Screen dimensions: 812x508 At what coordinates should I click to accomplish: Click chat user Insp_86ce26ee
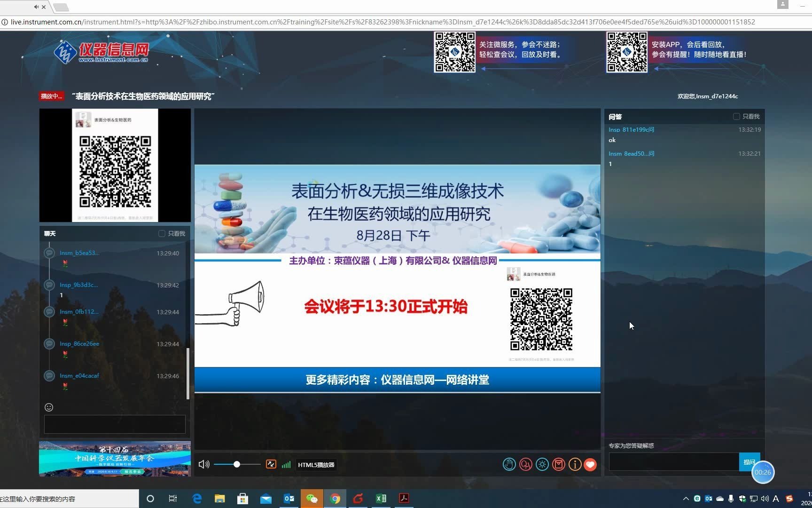tap(79, 344)
